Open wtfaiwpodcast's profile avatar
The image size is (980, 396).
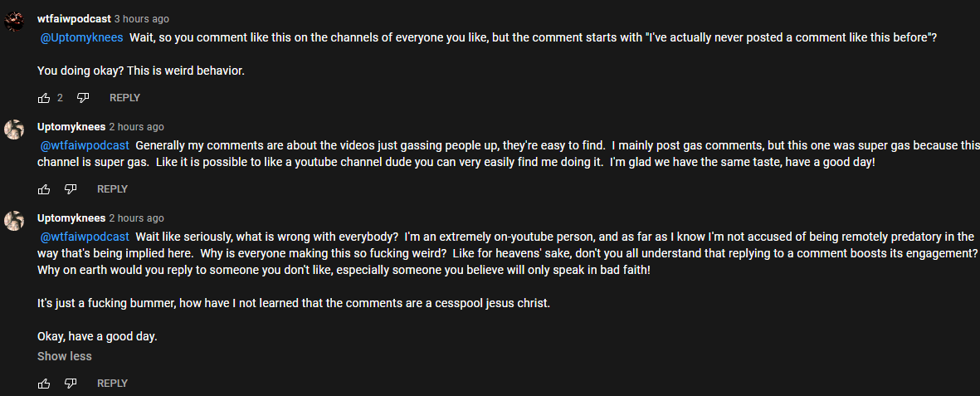14,21
